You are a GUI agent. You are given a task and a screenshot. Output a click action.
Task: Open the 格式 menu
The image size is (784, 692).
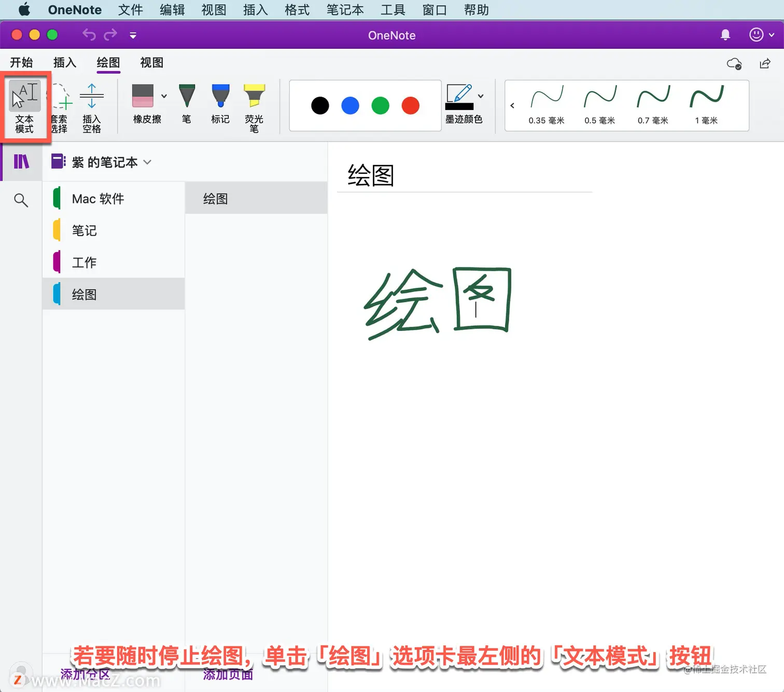(297, 10)
